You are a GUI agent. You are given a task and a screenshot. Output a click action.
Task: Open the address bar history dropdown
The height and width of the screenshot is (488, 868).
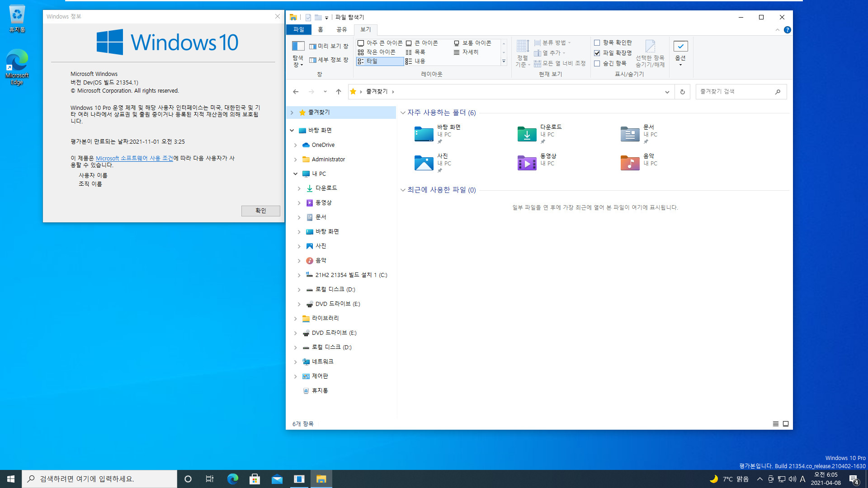[x=667, y=92]
